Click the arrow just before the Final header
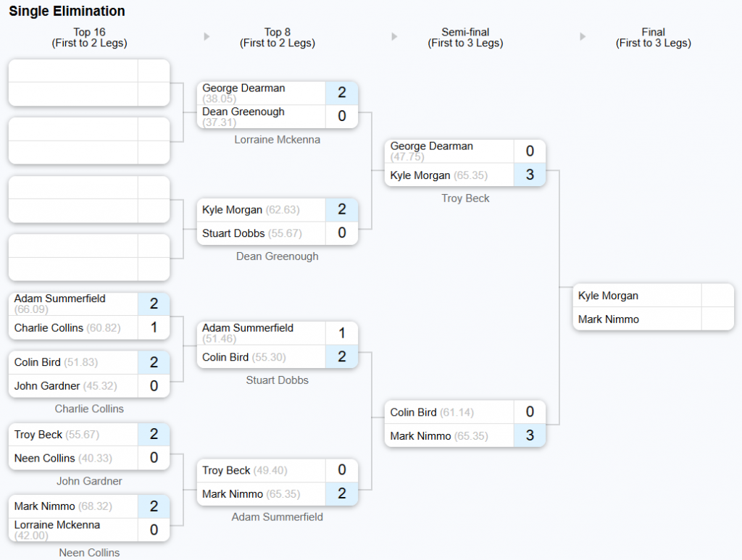This screenshot has width=742, height=560. coord(583,37)
